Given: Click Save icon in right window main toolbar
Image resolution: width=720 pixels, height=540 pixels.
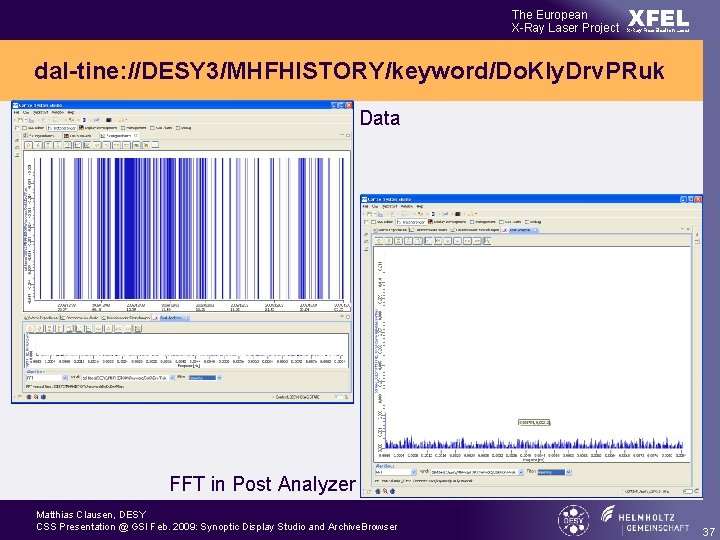Looking at the screenshot, I should click(381, 214).
